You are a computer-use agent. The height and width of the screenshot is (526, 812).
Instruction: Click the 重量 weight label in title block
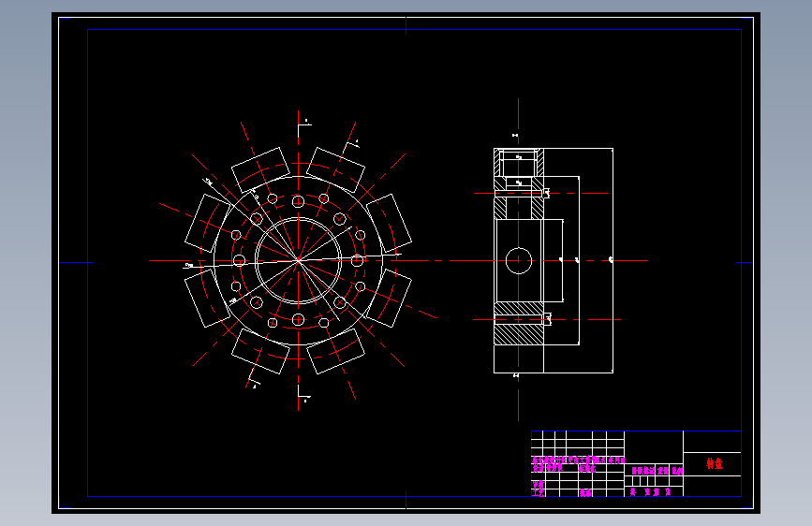click(663, 471)
